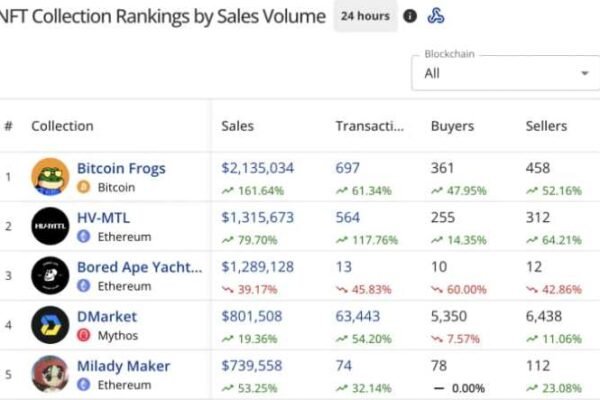Click the Mythos chain icon under DMarket
Image resolution: width=600 pixels, height=400 pixels.
pos(84,335)
